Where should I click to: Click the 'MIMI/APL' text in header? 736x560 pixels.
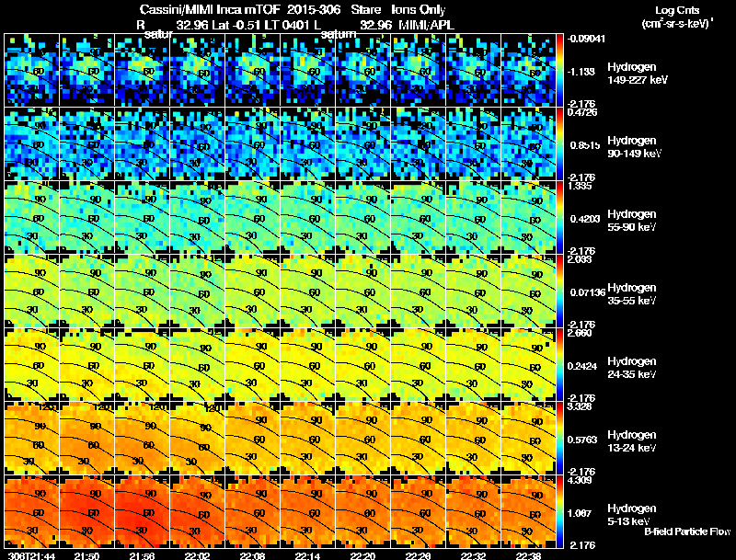pyautogui.click(x=426, y=26)
